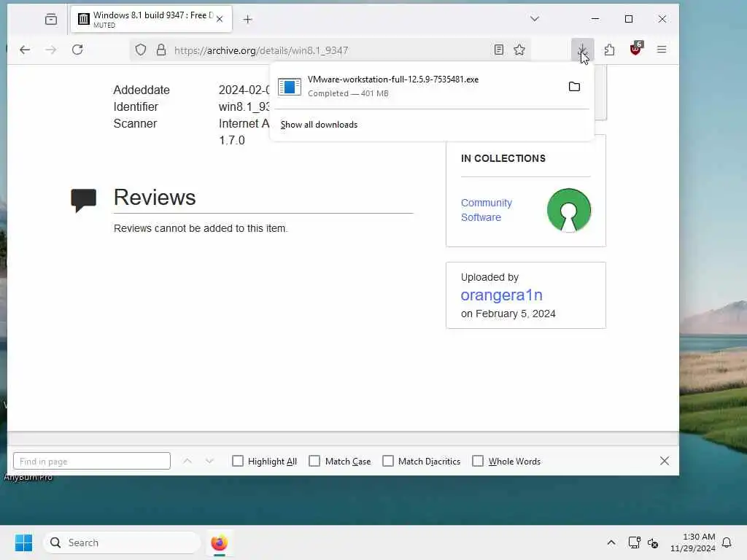The height and width of the screenshot is (560, 747).
Task: Go to next find match arrow
Action: 209,461
